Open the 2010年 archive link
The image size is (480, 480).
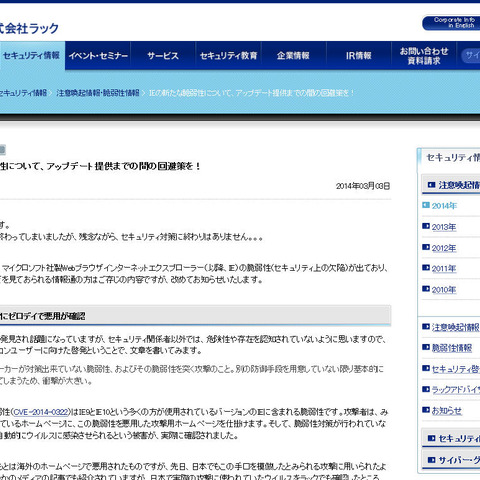click(444, 290)
